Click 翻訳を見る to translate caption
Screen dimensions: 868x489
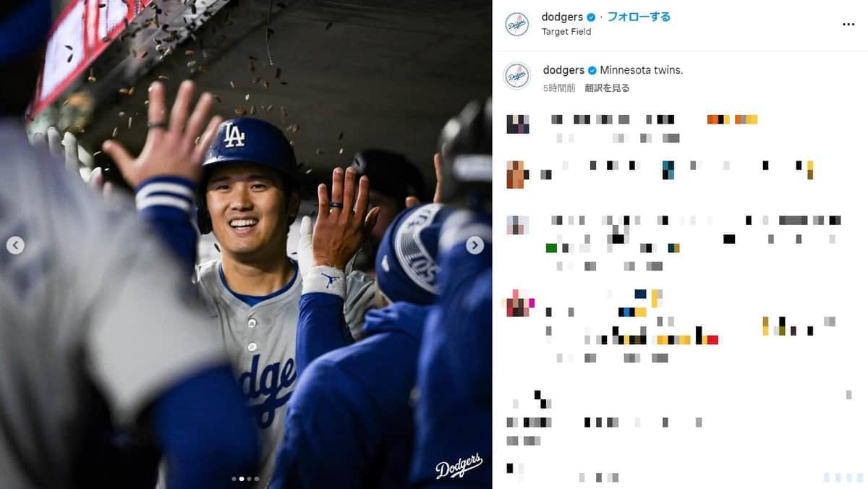(607, 88)
